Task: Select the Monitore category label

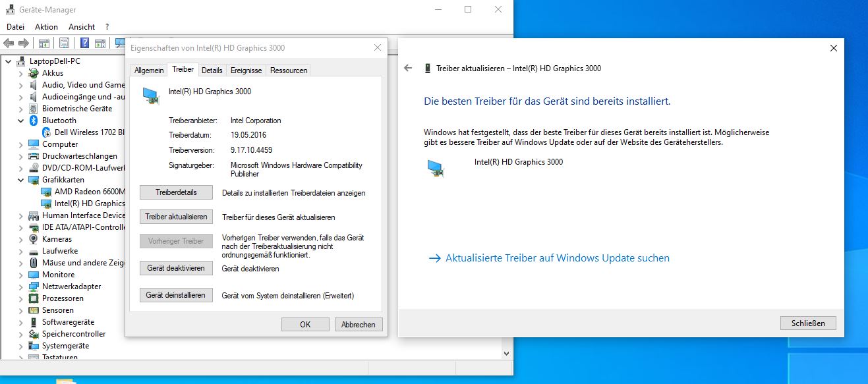Action: point(59,275)
